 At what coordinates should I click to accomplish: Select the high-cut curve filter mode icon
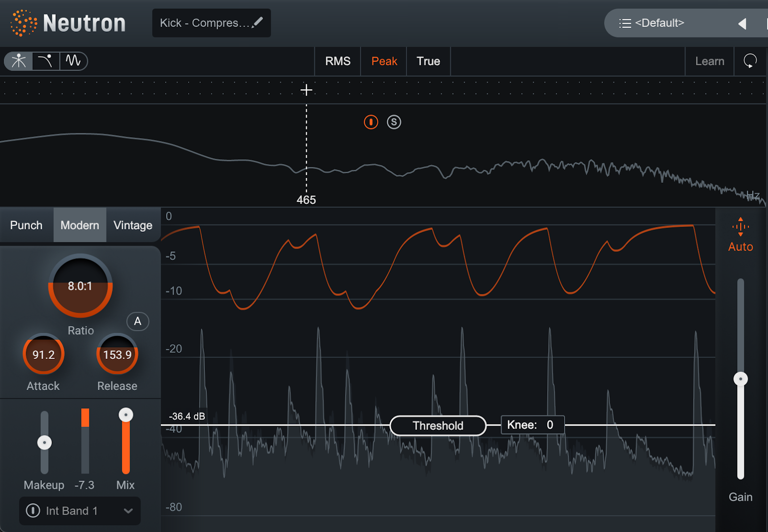46,61
